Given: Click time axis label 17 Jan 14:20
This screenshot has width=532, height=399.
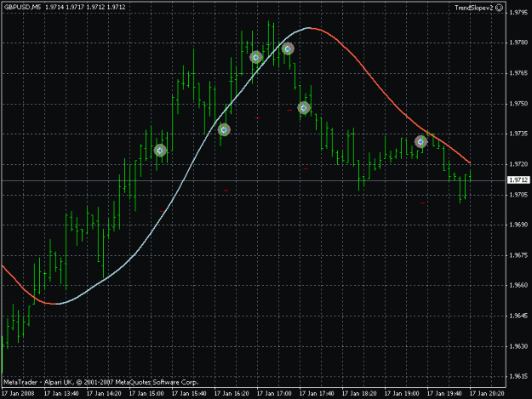Looking at the screenshot, I should 104,394.
